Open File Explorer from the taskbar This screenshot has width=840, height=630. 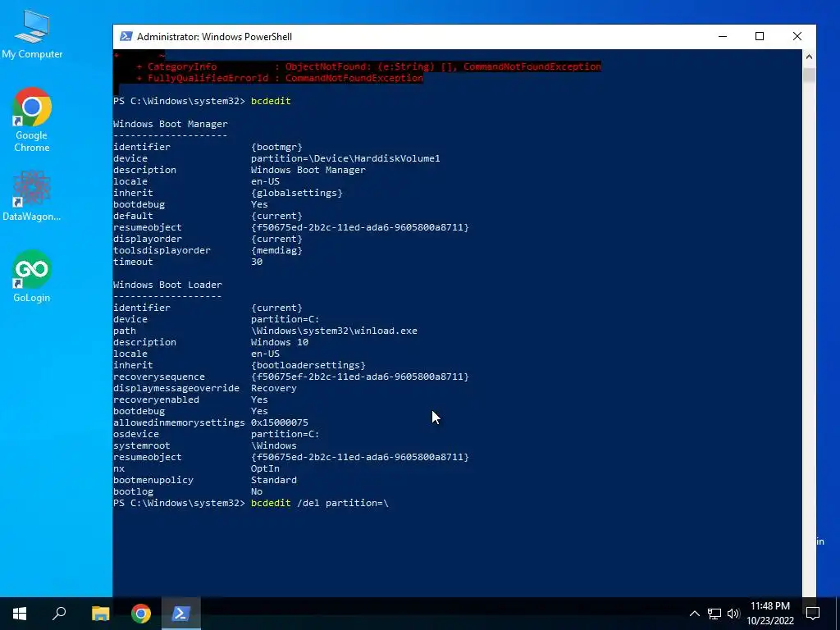coord(100,614)
